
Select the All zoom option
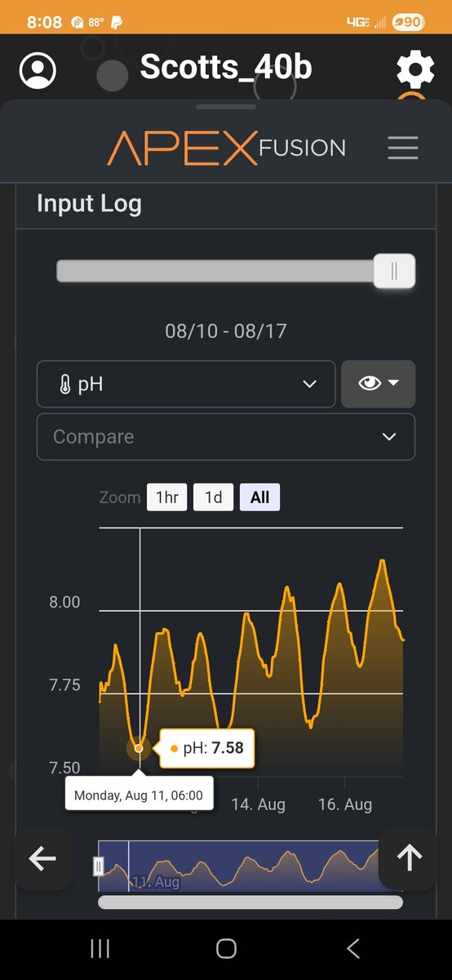260,497
